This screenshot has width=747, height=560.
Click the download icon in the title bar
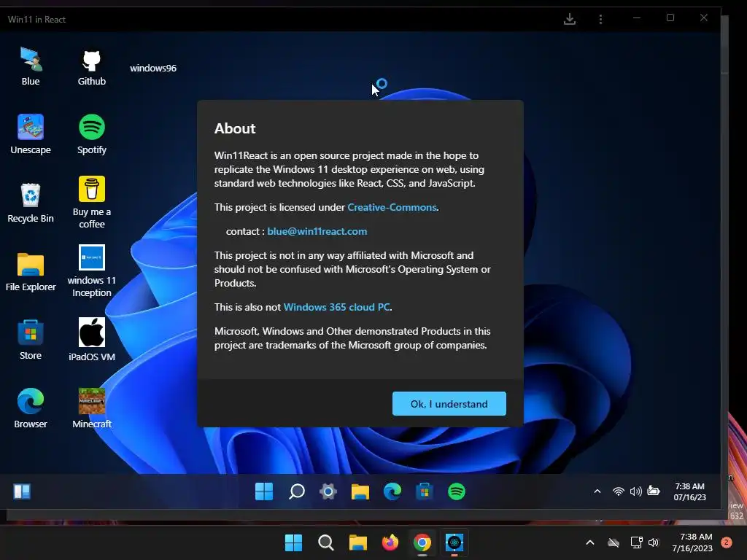click(x=570, y=19)
